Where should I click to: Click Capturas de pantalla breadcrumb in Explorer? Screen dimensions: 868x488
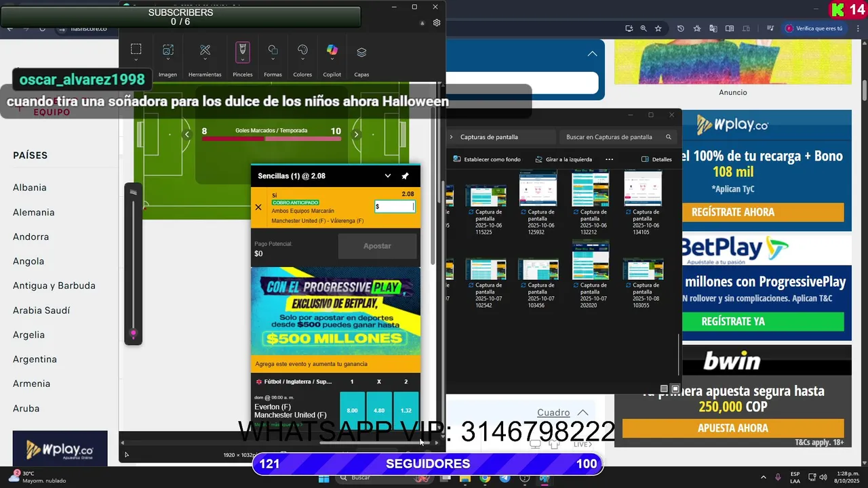[x=489, y=137]
